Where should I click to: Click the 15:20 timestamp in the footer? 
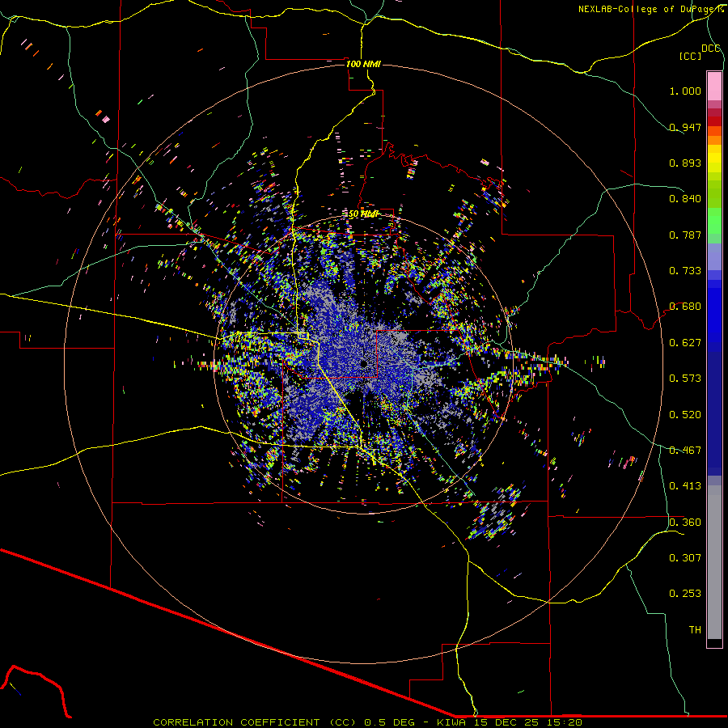click(x=564, y=722)
